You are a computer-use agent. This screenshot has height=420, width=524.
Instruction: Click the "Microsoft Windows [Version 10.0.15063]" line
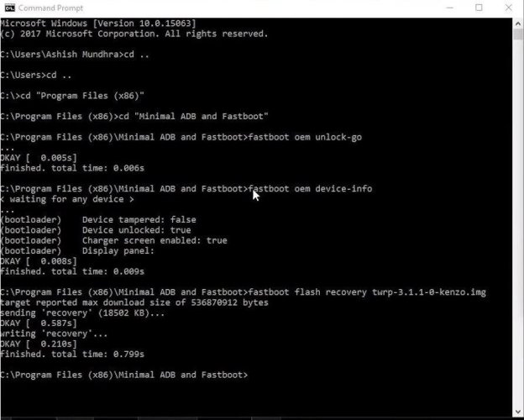click(x=98, y=24)
